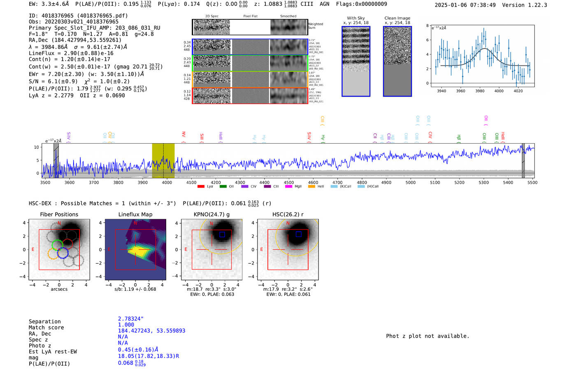The image size is (576, 392).
Task: Click blue dashed fiber circle in Fiber Positions
Action: point(63,253)
